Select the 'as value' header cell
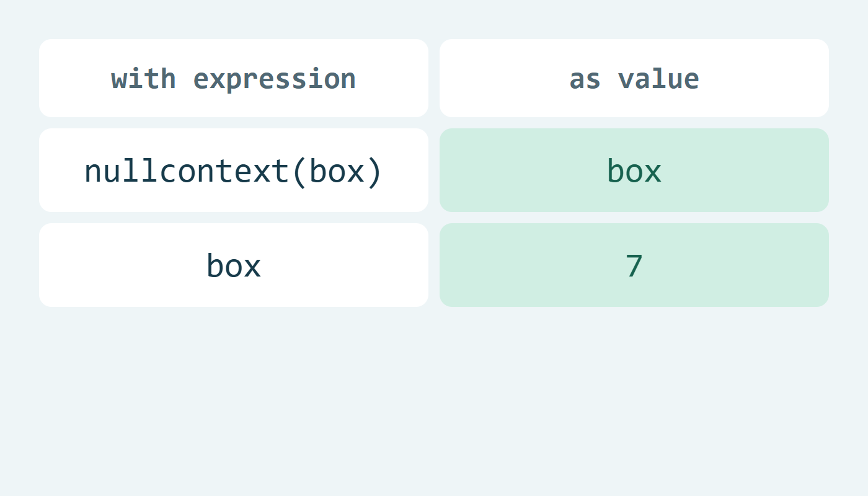The image size is (868, 496). point(634,78)
